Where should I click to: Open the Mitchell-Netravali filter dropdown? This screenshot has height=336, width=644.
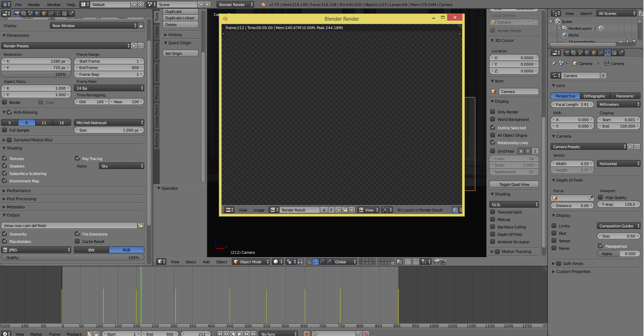(109, 122)
